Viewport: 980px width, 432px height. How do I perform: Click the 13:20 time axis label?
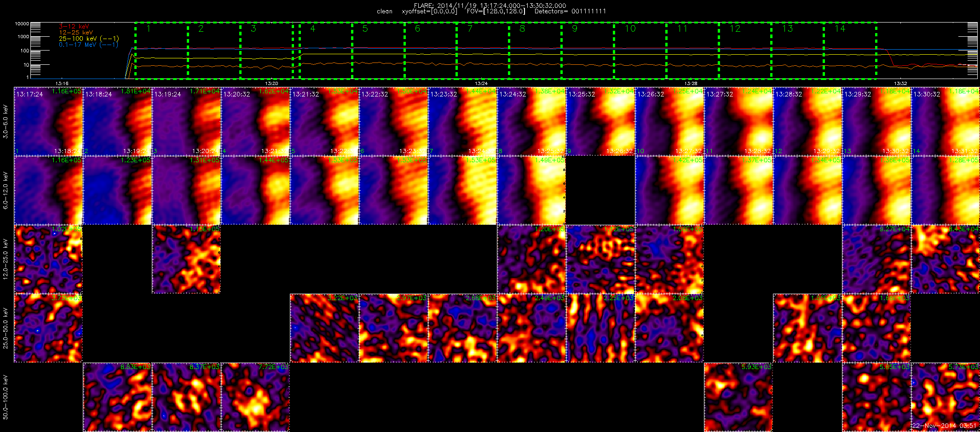pos(271,84)
